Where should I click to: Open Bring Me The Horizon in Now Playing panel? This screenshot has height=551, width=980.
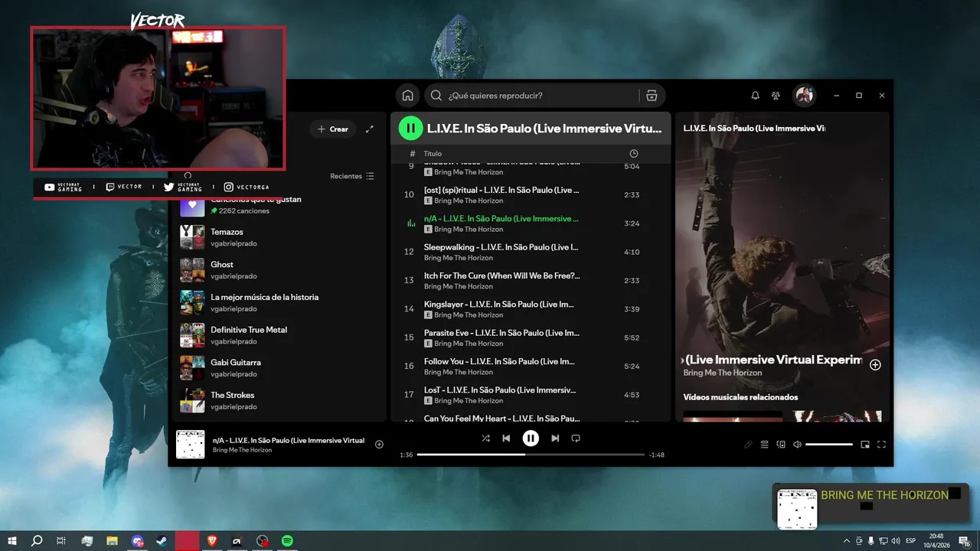pyautogui.click(x=723, y=373)
